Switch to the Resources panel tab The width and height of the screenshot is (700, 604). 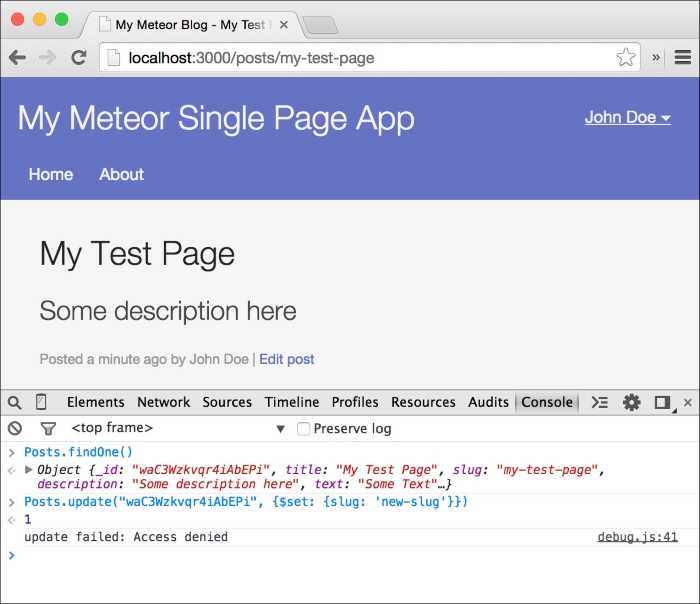pyautogui.click(x=423, y=402)
